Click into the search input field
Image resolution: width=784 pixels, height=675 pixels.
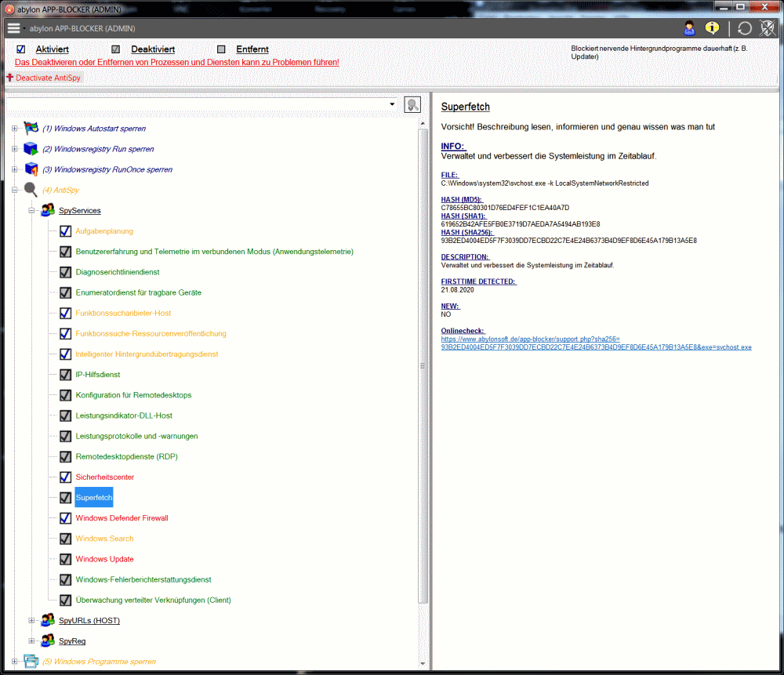pos(196,104)
